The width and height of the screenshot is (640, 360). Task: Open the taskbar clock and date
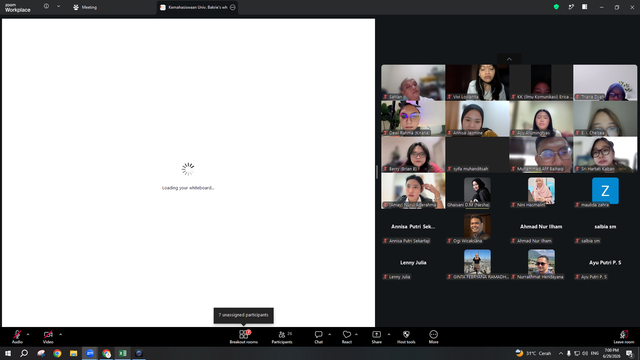click(611, 353)
